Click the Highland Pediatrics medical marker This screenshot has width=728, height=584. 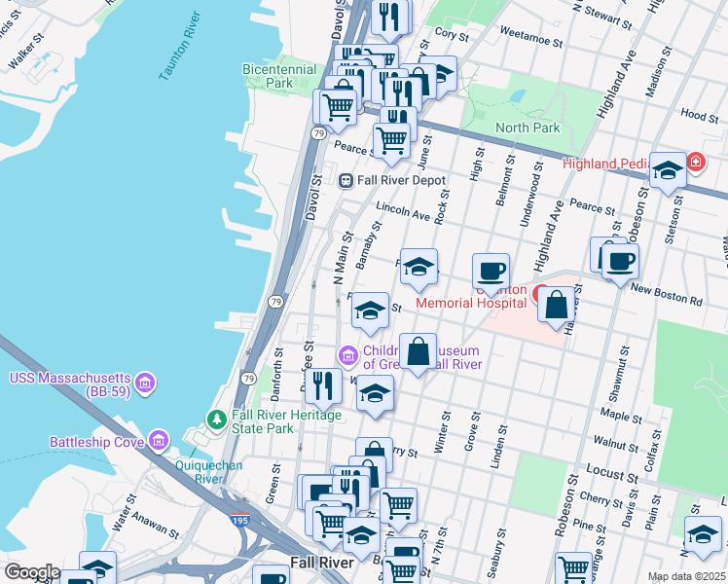[696, 163]
